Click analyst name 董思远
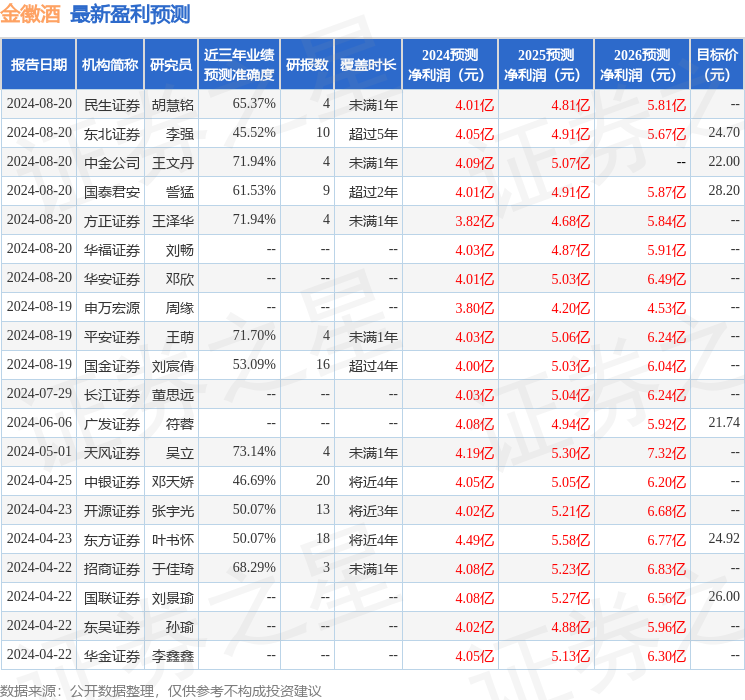The image size is (745, 700). point(173,395)
